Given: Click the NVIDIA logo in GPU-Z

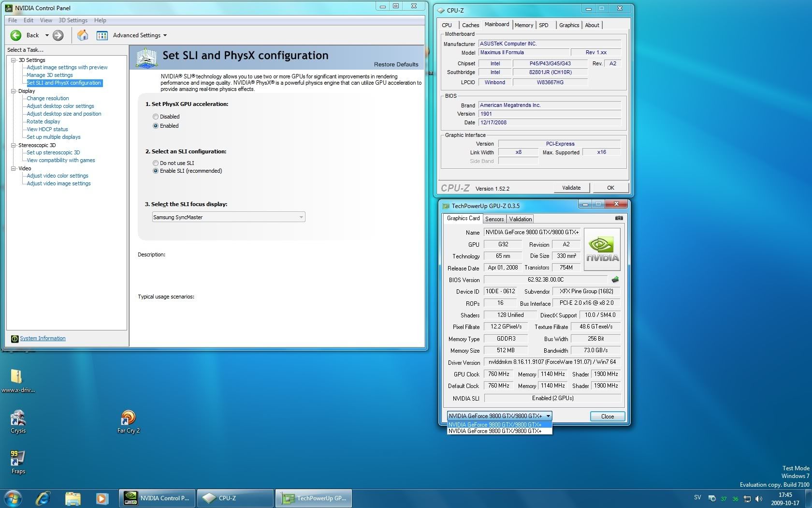Looking at the screenshot, I should 602,250.
